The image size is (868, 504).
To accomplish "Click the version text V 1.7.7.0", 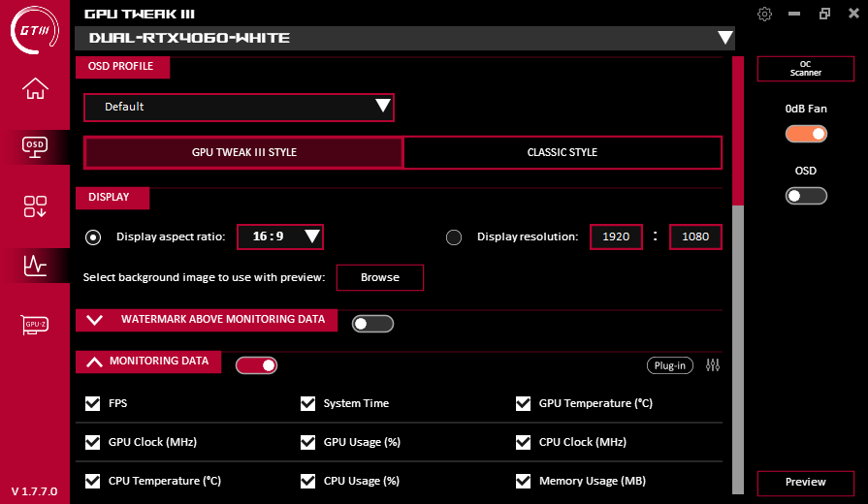I will coord(34,491).
